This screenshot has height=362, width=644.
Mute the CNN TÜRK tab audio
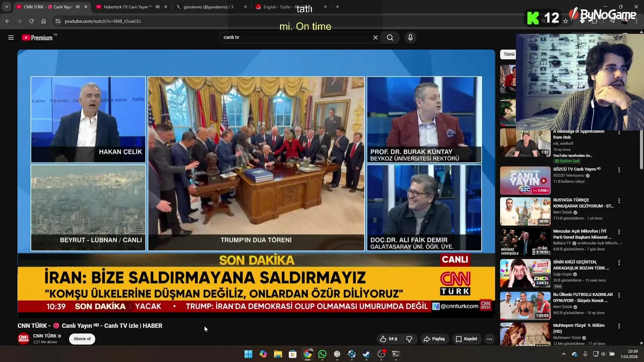click(x=77, y=7)
